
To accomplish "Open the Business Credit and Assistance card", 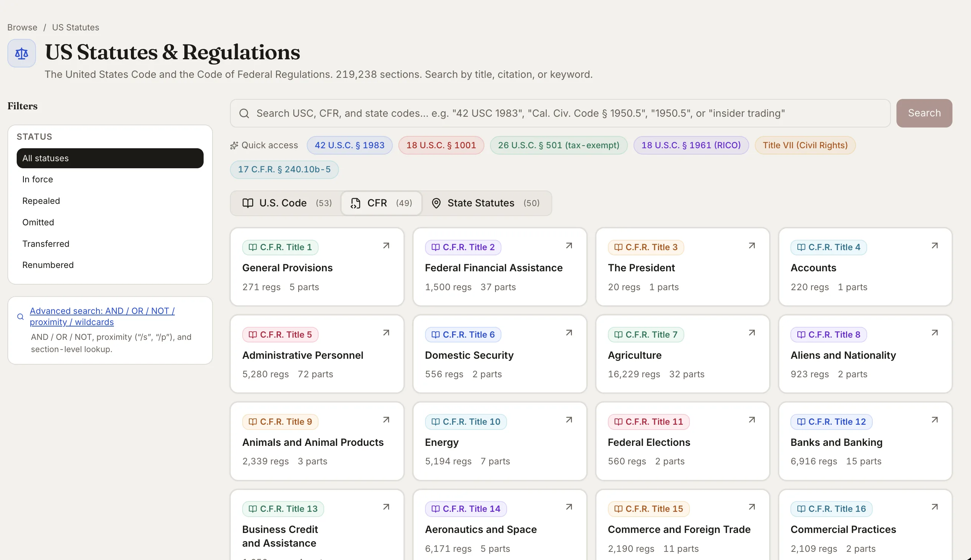I will (x=317, y=525).
